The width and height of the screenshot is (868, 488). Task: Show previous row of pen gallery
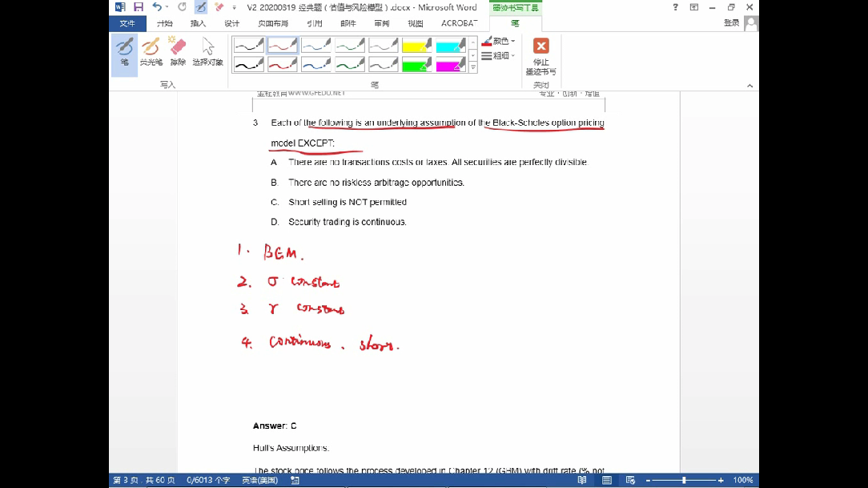coord(473,42)
